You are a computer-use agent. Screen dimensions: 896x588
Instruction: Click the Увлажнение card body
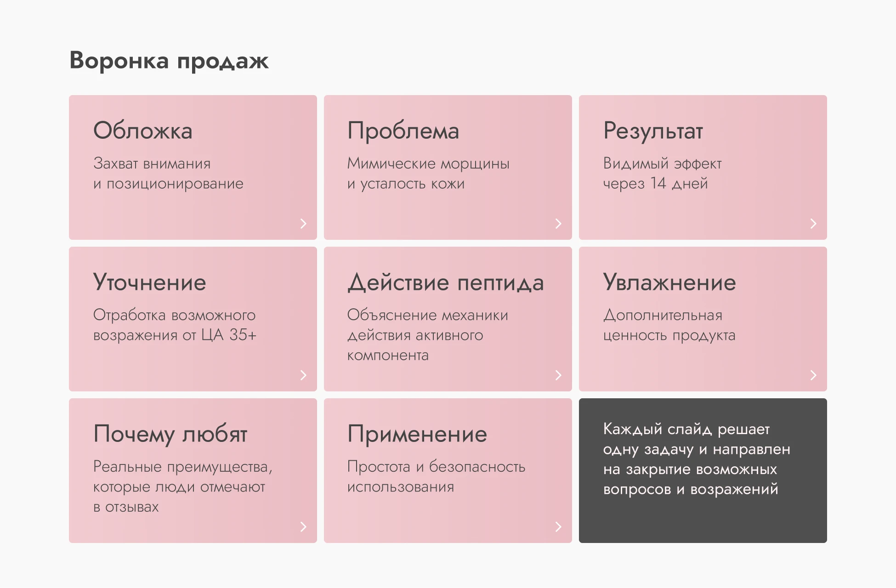(x=703, y=318)
